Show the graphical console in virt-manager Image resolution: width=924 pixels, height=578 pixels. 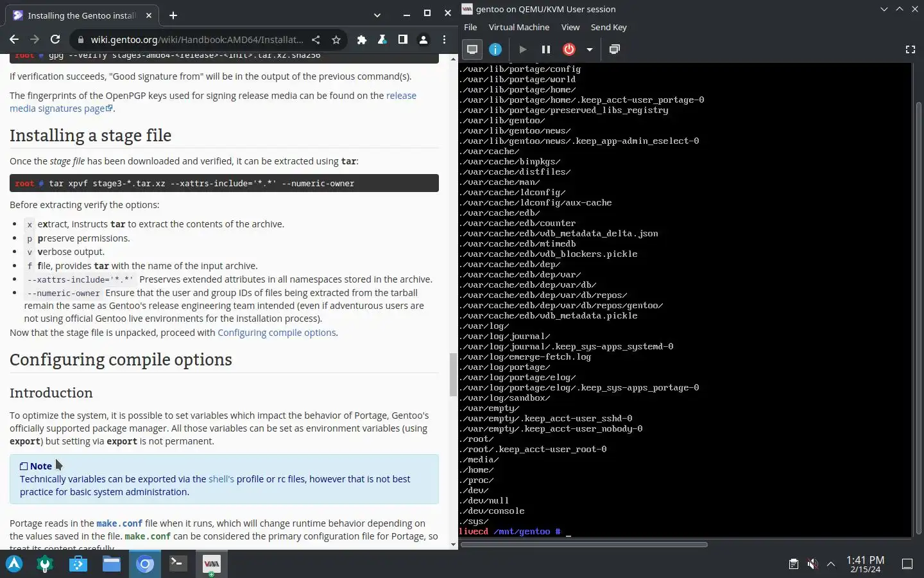click(x=472, y=49)
